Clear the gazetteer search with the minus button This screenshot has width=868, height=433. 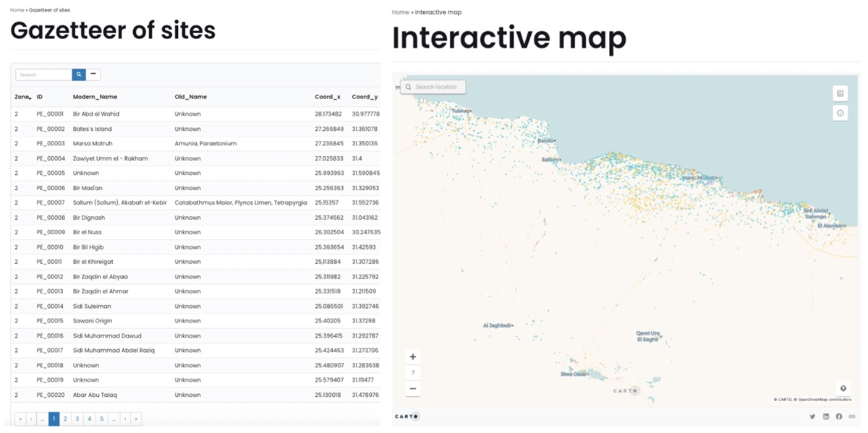tap(93, 74)
